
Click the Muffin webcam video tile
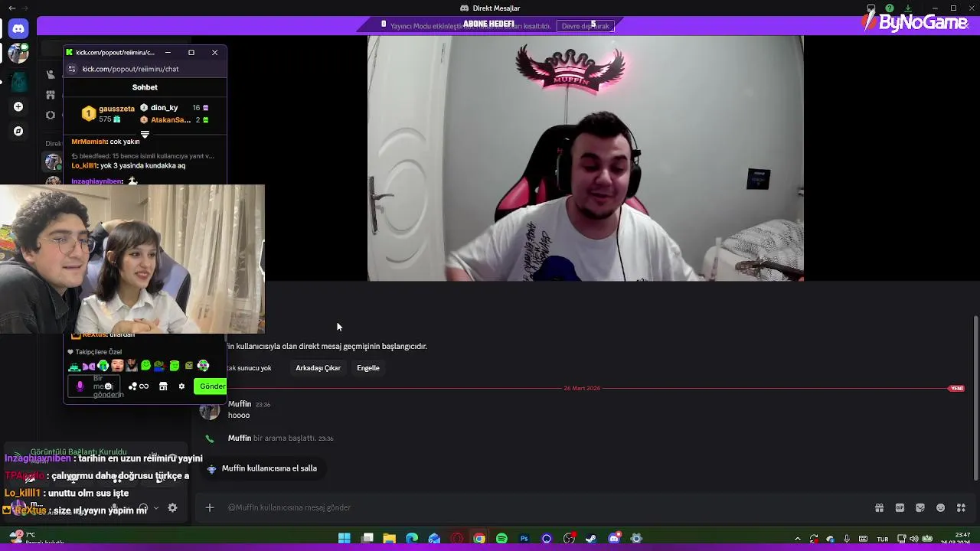tap(586, 158)
